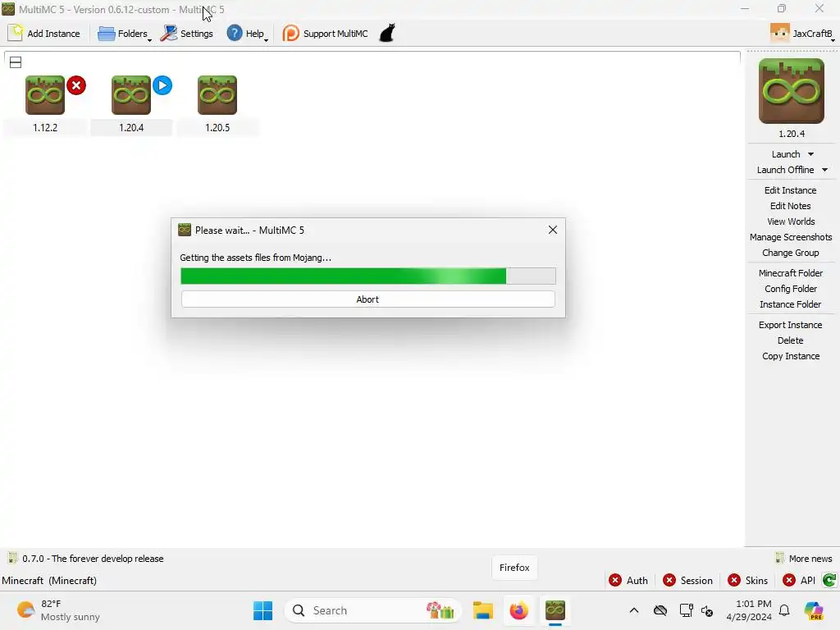840x630 pixels.
Task: Click the OneDrive cloud tray icon
Action: tap(660, 610)
